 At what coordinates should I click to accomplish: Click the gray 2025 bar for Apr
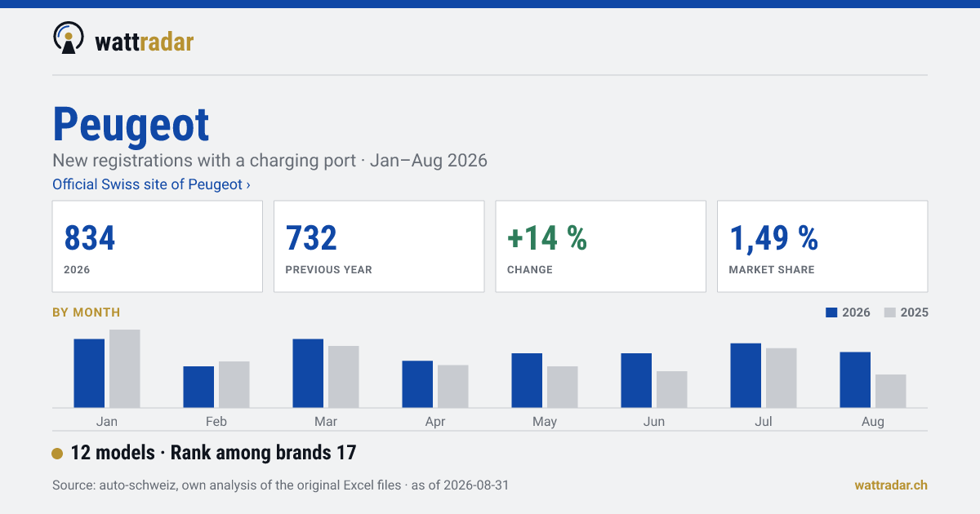tap(453, 386)
